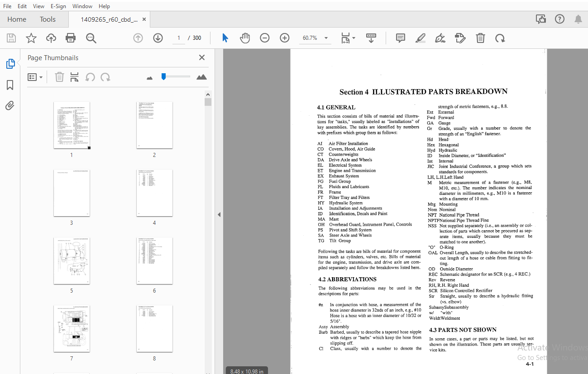The image size is (588, 374).
Task: Close the 1409265_r60_cbd document tab
Action: [x=144, y=19]
